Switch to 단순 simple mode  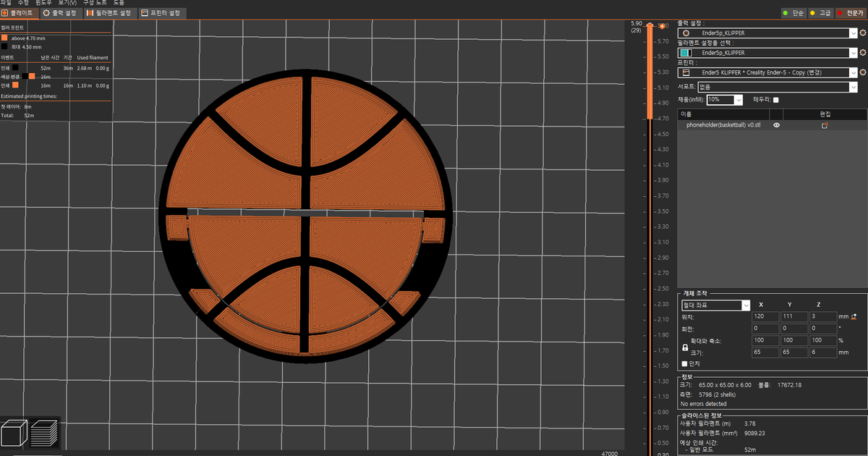click(x=793, y=12)
